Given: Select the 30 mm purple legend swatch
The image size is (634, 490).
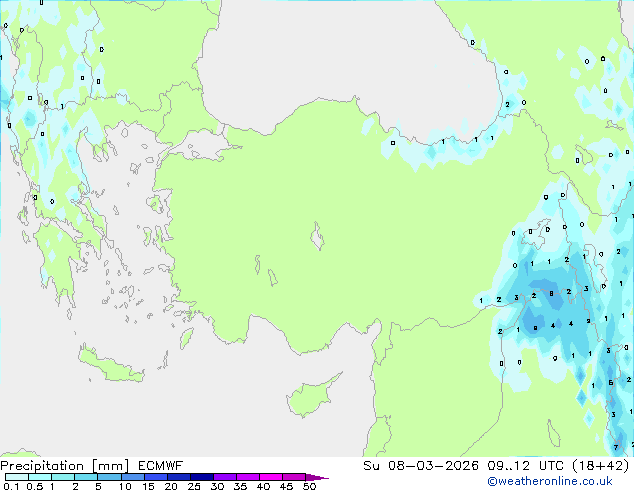Looking at the screenshot, I should coord(225,477).
